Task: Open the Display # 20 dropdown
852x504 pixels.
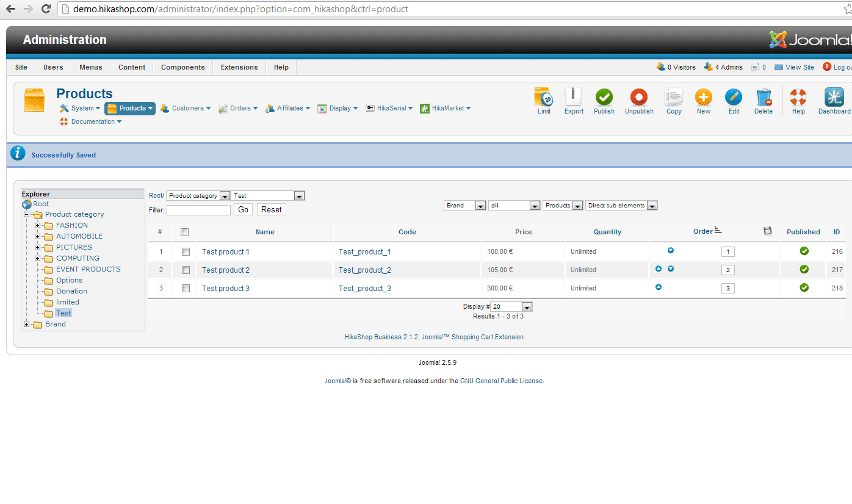Action: (x=511, y=306)
